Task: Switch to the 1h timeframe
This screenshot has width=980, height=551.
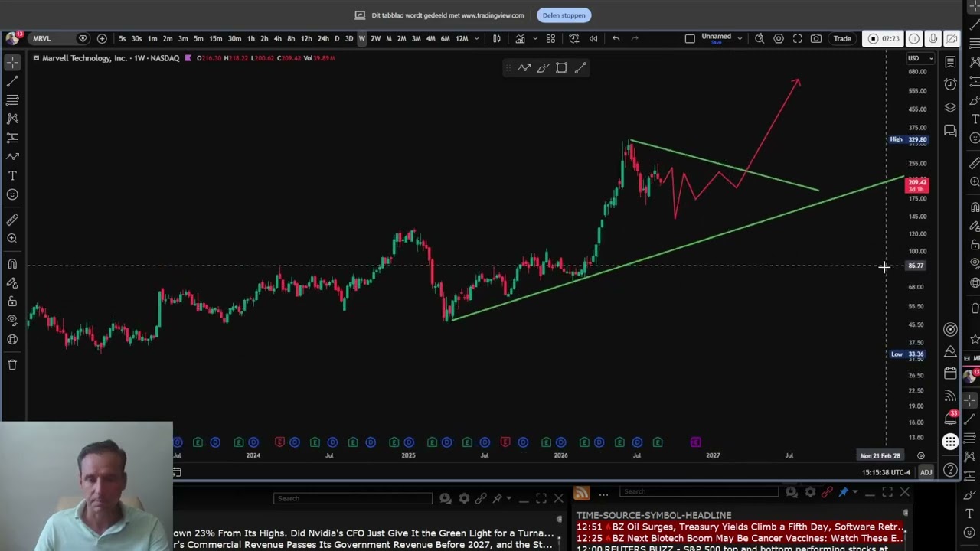Action: [250, 38]
